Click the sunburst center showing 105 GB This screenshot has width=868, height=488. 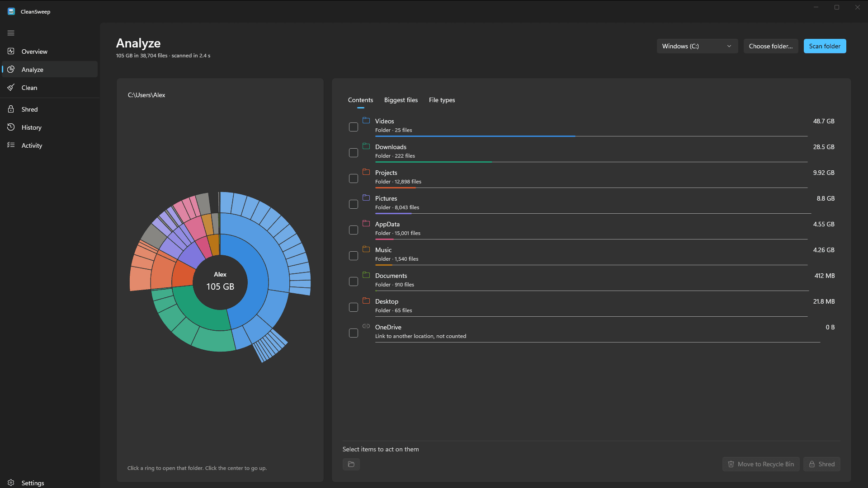(x=220, y=282)
